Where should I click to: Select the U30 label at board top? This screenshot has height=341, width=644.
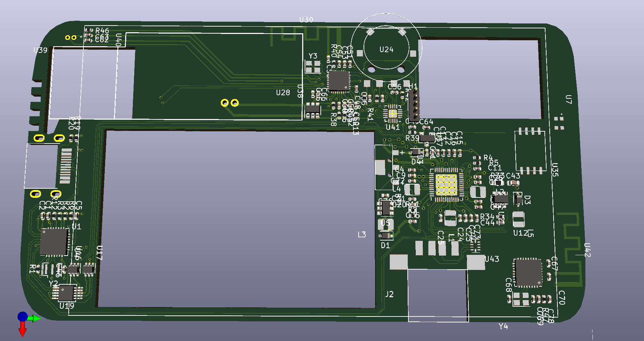coord(306,20)
